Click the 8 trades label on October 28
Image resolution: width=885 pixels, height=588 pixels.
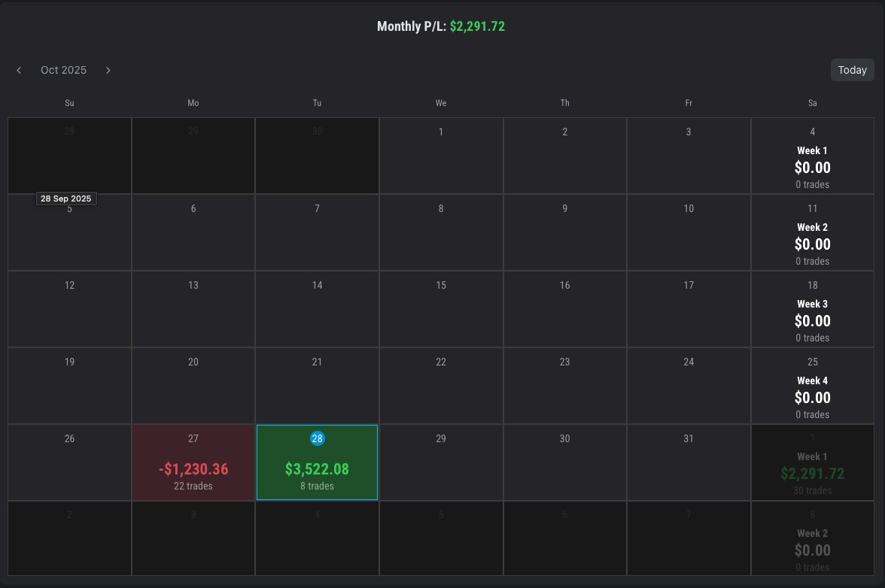coord(318,486)
